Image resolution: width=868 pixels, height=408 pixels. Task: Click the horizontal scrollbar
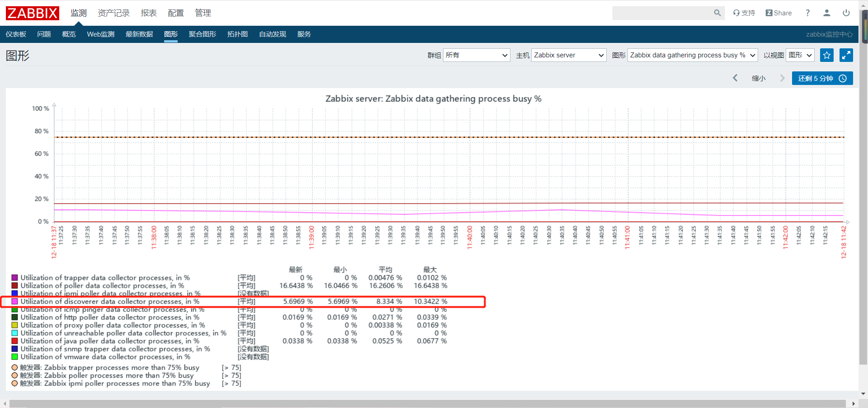pos(427,403)
